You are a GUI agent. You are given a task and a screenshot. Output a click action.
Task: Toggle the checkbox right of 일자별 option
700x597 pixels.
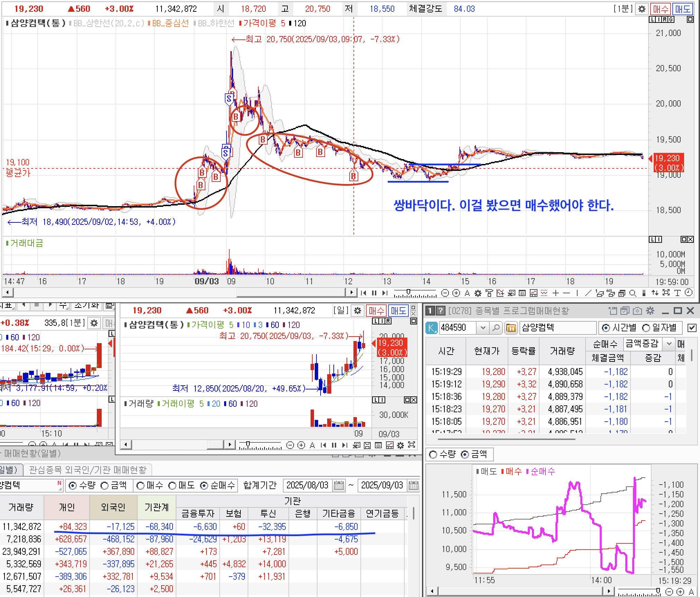(692, 328)
